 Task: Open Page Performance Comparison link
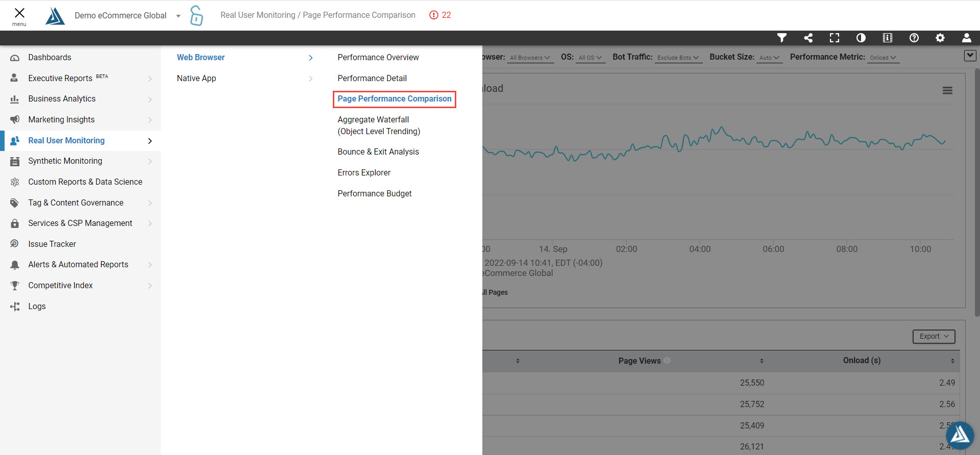(x=395, y=99)
